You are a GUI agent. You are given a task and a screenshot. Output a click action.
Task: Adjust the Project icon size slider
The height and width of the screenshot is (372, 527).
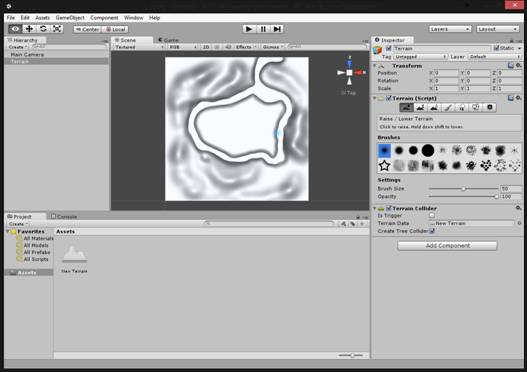point(351,355)
